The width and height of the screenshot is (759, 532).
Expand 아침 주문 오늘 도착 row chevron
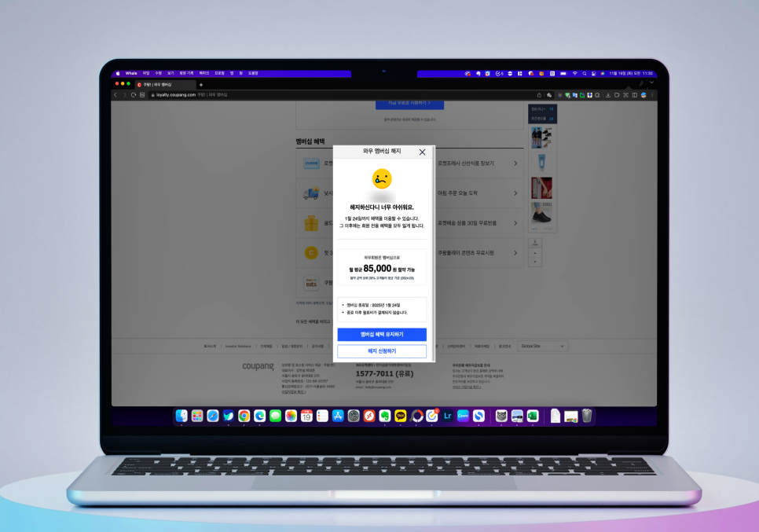tap(515, 193)
